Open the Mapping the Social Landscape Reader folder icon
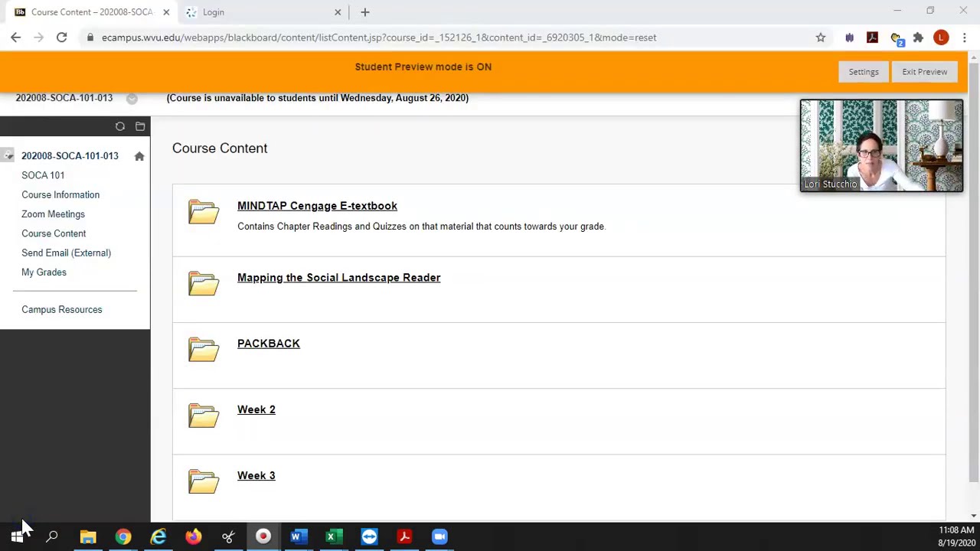Image resolution: width=980 pixels, height=551 pixels. (x=204, y=283)
